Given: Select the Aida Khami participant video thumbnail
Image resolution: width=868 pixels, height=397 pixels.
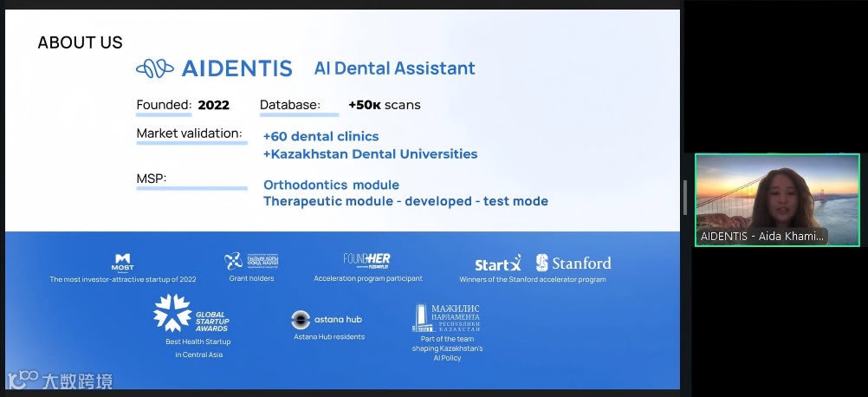Looking at the screenshot, I should coord(777,200).
